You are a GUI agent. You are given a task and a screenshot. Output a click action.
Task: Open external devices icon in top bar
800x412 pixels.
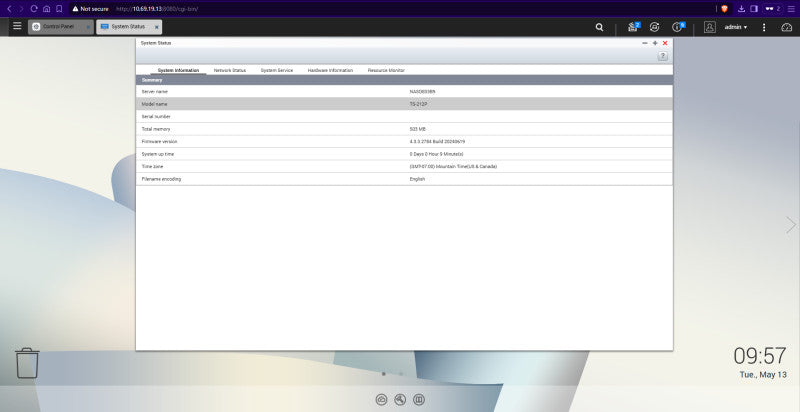point(655,27)
